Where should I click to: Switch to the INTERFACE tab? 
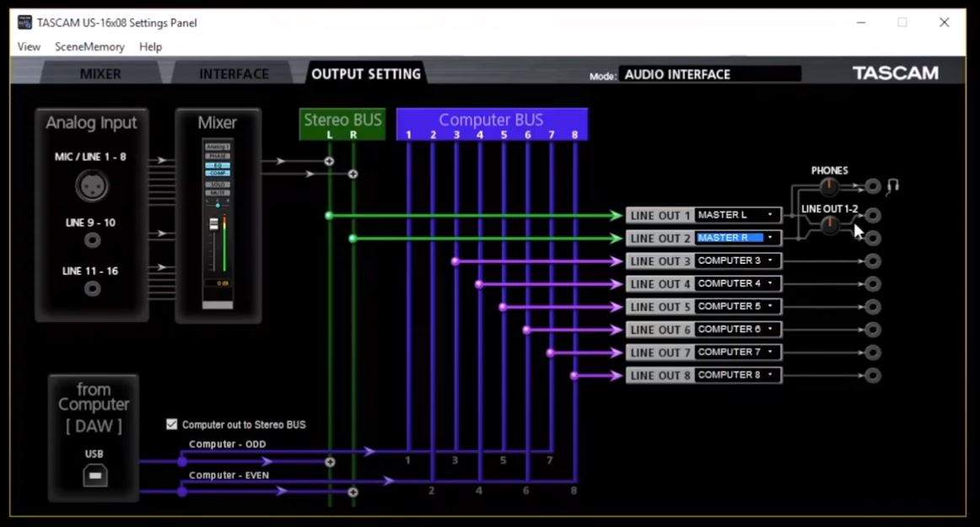tap(234, 73)
